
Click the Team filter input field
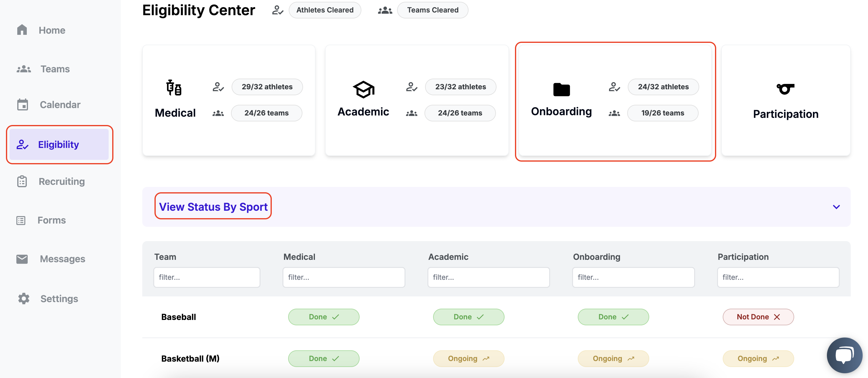tap(207, 277)
